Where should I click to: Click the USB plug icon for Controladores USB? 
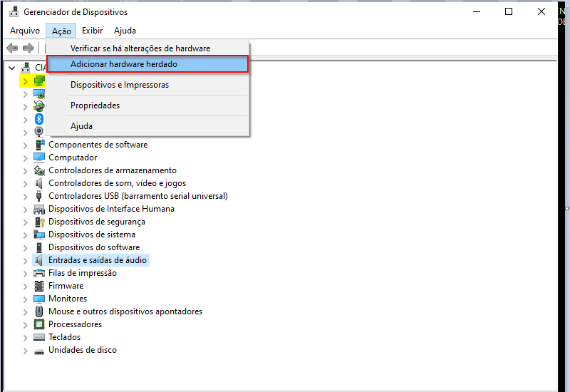pyautogui.click(x=39, y=196)
